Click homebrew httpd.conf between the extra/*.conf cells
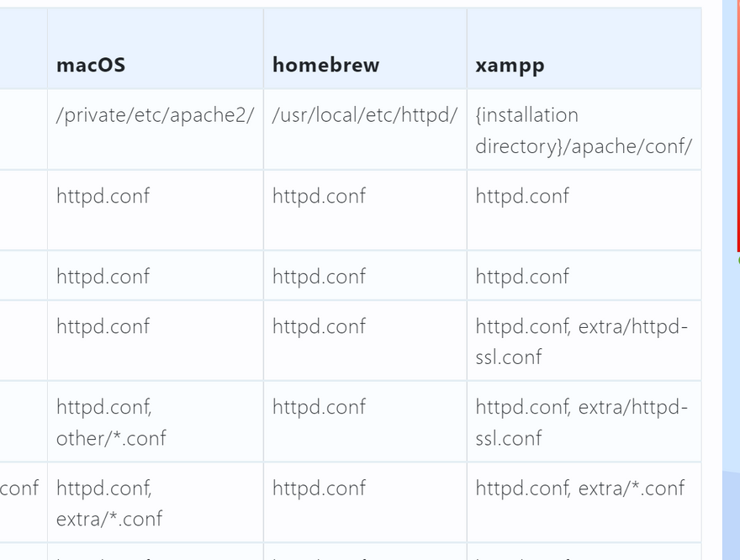This screenshot has height=560, width=740. point(319,489)
